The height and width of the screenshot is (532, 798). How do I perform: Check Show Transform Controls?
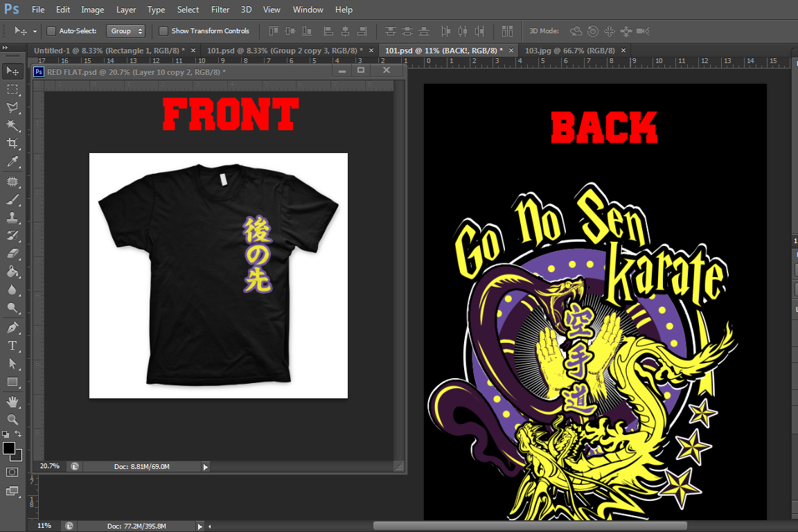[163, 30]
